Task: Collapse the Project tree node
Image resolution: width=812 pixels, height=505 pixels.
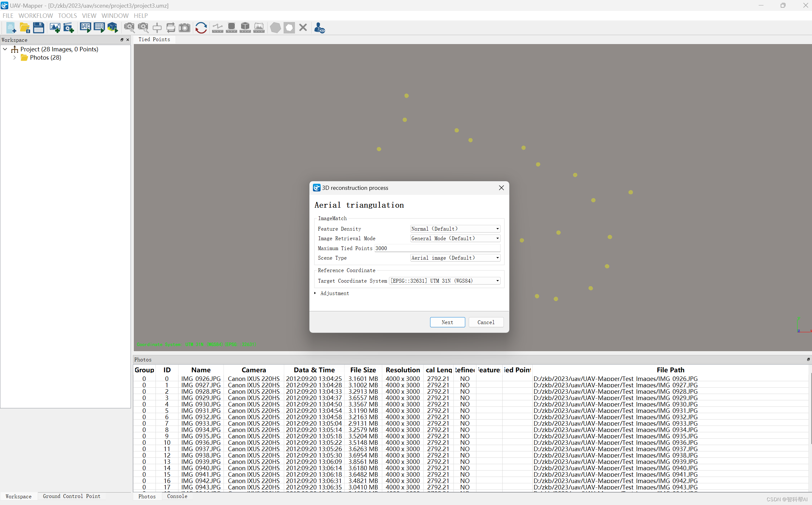Action: coord(5,49)
